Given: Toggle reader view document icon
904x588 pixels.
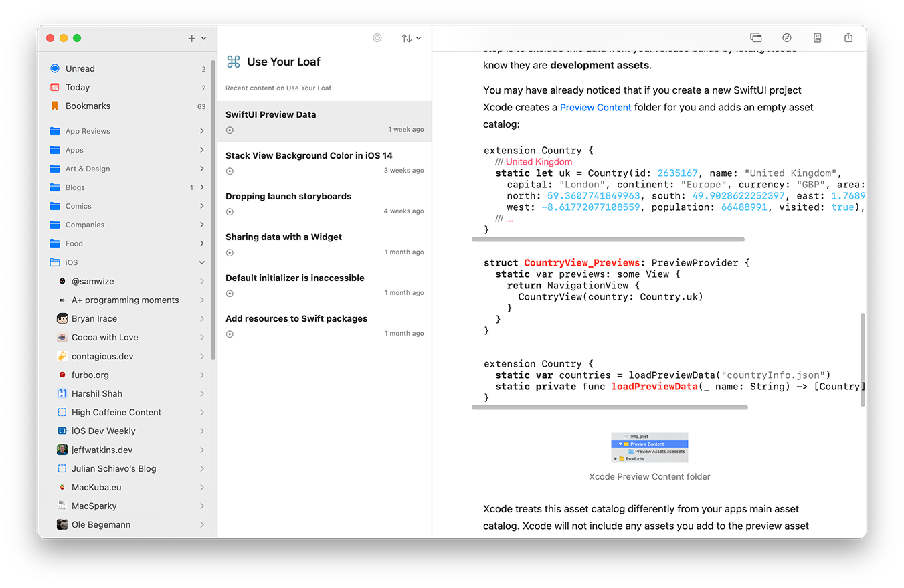Looking at the screenshot, I should (818, 38).
